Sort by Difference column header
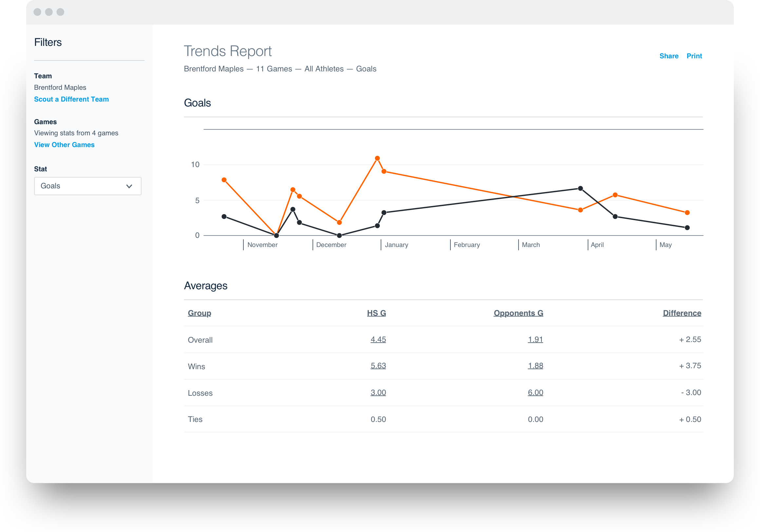 [682, 313]
